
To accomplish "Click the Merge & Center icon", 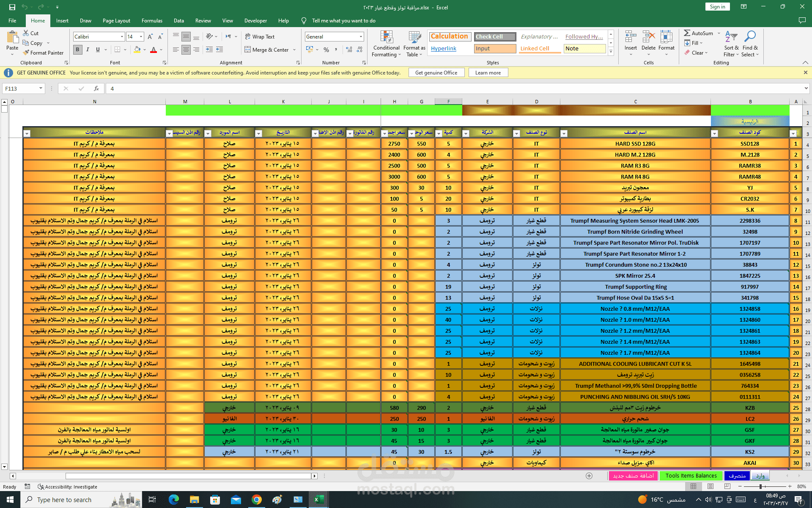I will click(x=248, y=50).
